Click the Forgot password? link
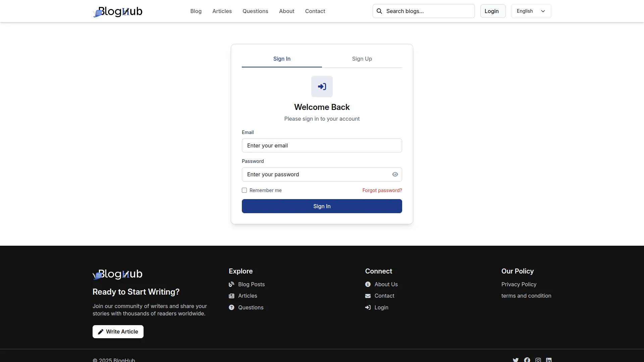The width and height of the screenshot is (644, 362). click(382, 190)
